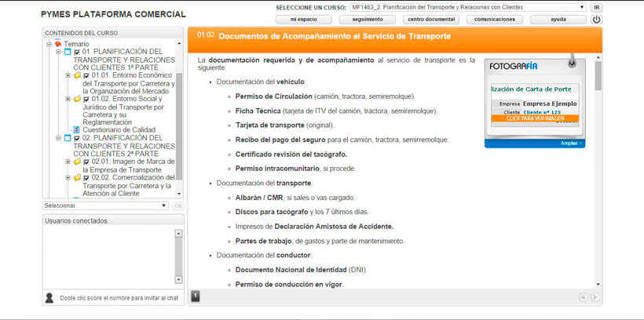Click the connected users list up arrow
This screenshot has height=320, width=644.
(x=178, y=234)
